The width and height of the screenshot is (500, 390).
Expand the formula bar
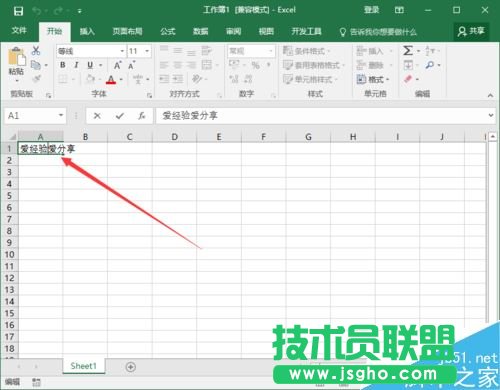click(491, 115)
